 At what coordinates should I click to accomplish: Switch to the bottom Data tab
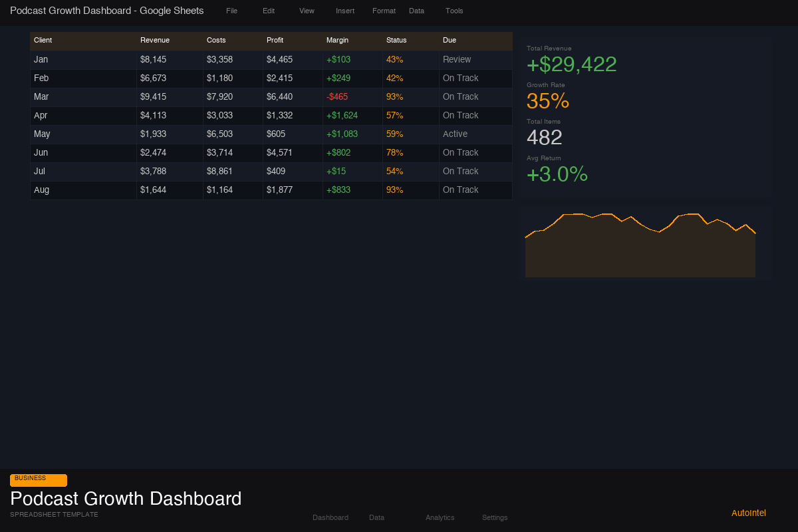click(376, 517)
